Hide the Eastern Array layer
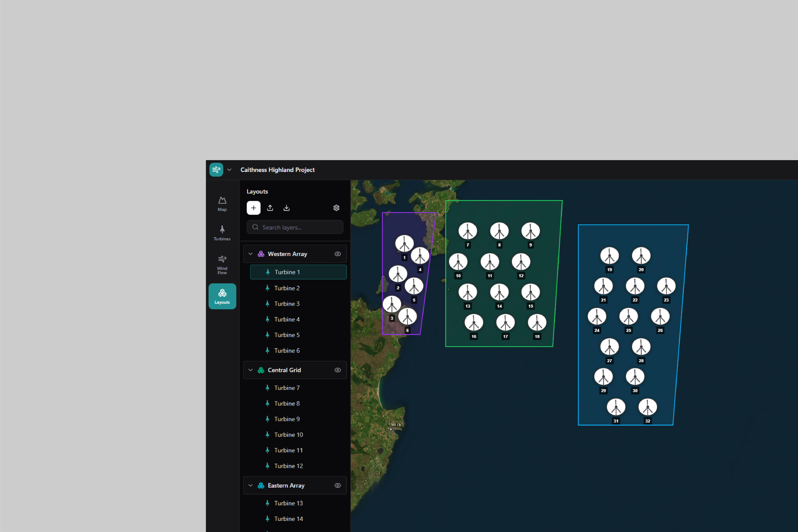 (x=338, y=485)
